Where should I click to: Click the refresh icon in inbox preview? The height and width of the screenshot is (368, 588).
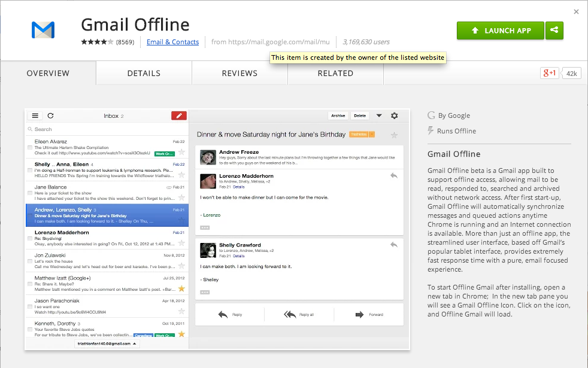pyautogui.click(x=51, y=116)
